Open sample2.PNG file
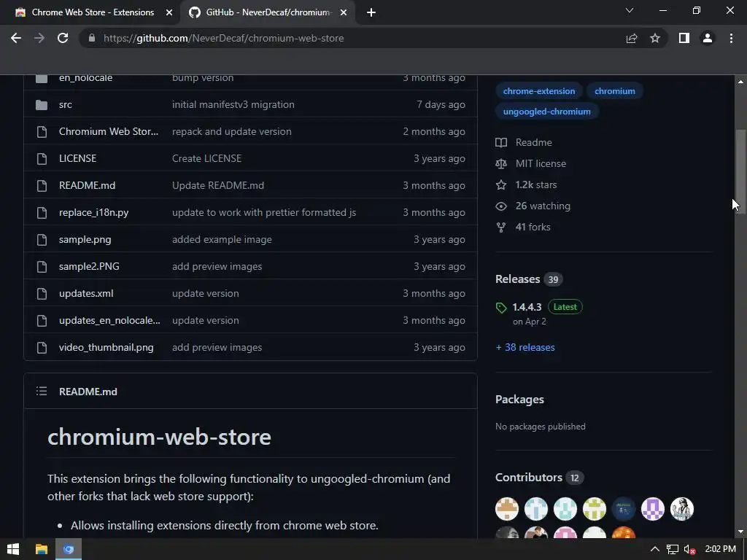The image size is (747, 560). point(89,267)
